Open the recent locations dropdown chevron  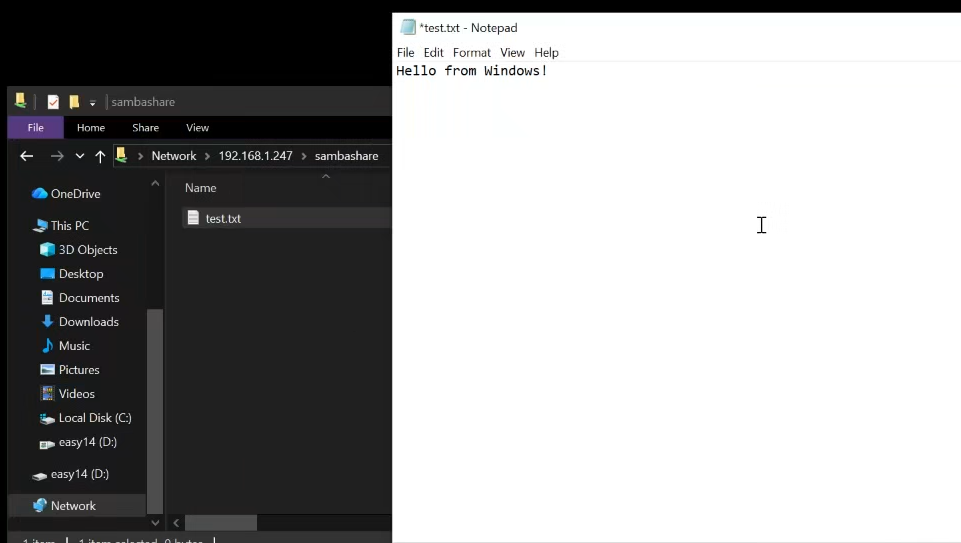80,156
